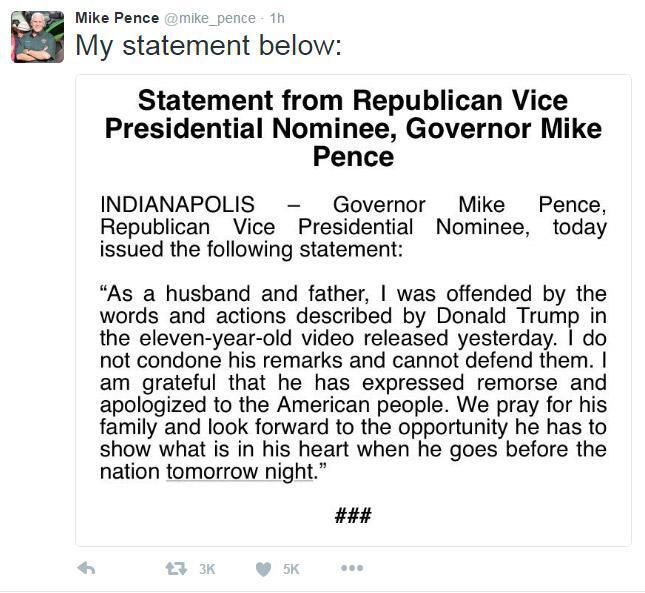Open Mike Pence's profile picture
This screenshot has height=593, width=645.
(37, 37)
